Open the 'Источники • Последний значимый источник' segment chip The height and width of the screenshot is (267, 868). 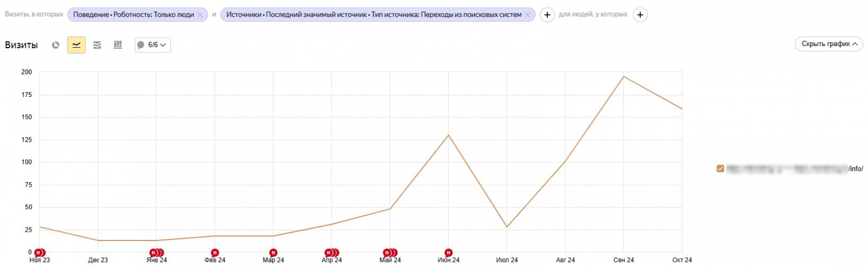(374, 15)
